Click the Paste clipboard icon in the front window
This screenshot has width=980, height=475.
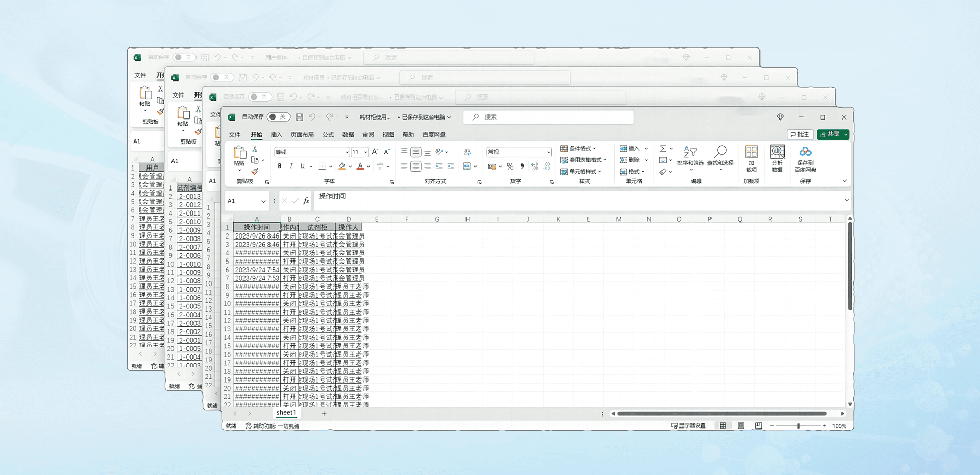(x=239, y=153)
